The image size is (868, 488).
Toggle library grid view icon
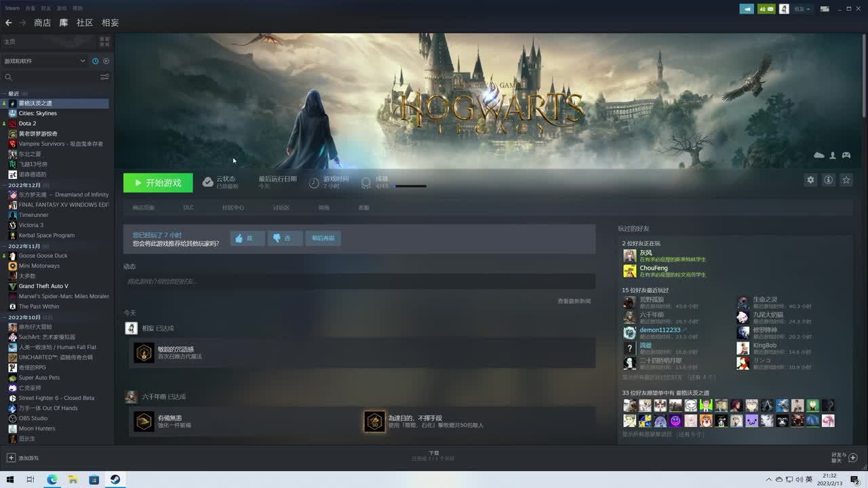click(104, 41)
